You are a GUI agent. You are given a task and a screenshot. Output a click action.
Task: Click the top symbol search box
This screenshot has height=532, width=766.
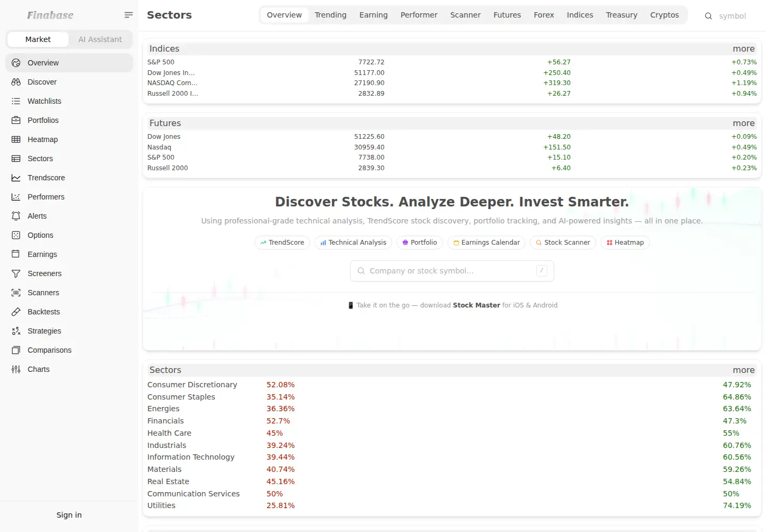coord(732,16)
